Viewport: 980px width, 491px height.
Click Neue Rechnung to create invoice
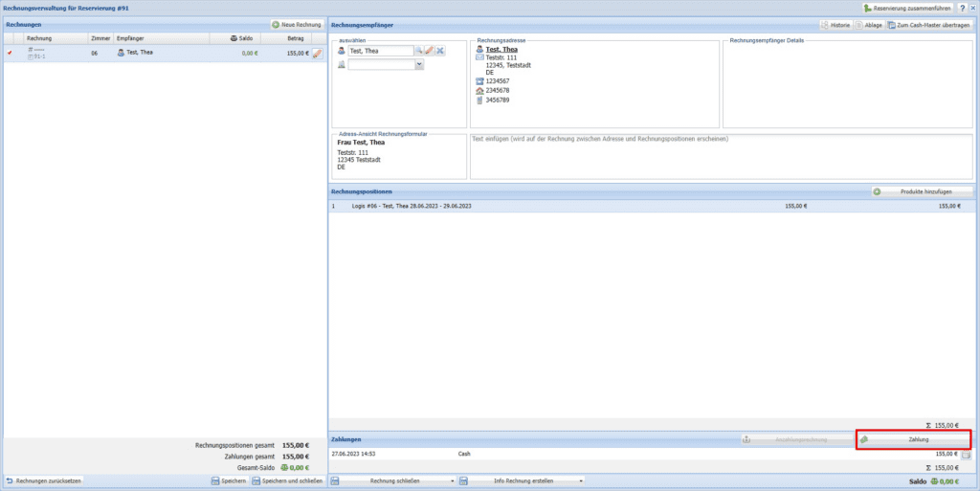coord(296,24)
